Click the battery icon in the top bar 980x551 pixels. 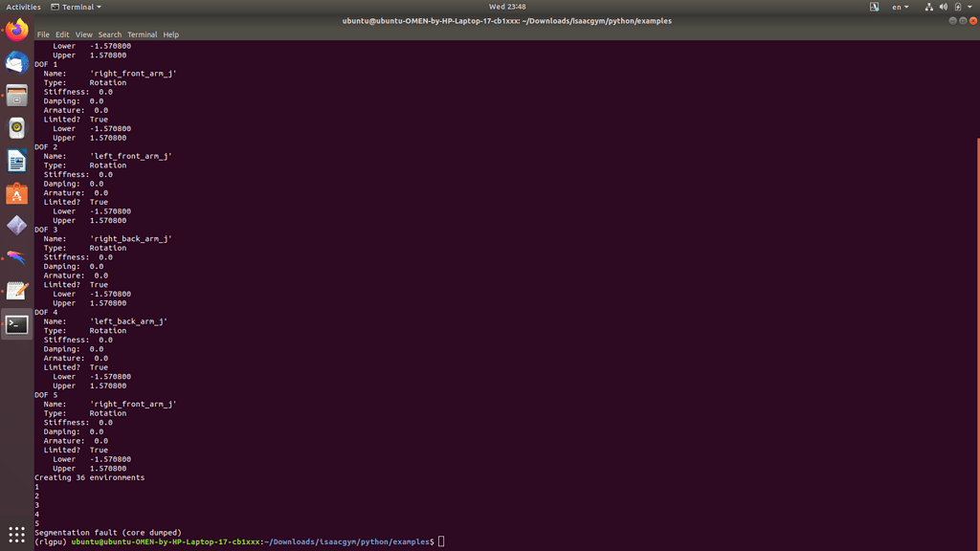(958, 7)
